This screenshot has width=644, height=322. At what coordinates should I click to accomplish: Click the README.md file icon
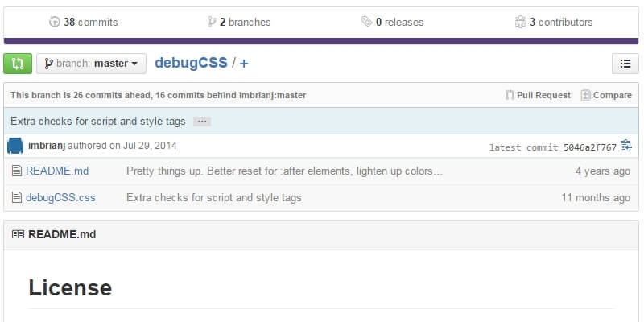coord(16,171)
